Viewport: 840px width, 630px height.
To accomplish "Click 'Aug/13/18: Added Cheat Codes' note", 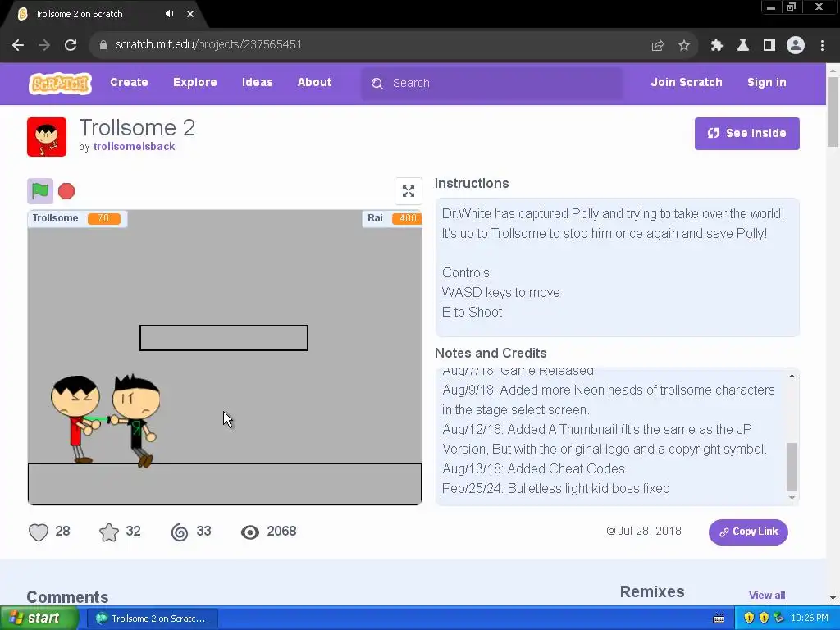I will 533,468.
